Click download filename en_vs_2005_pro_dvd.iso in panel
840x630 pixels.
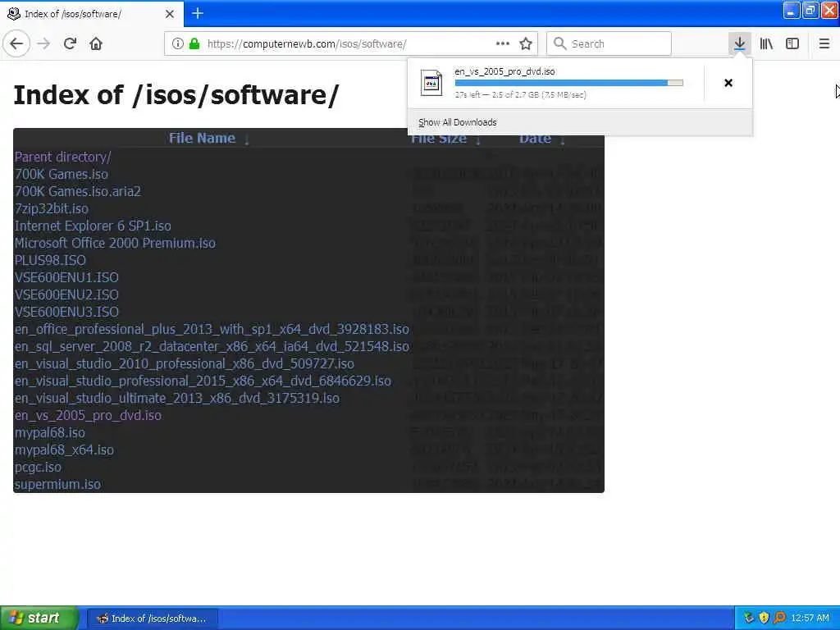pyautogui.click(x=504, y=71)
